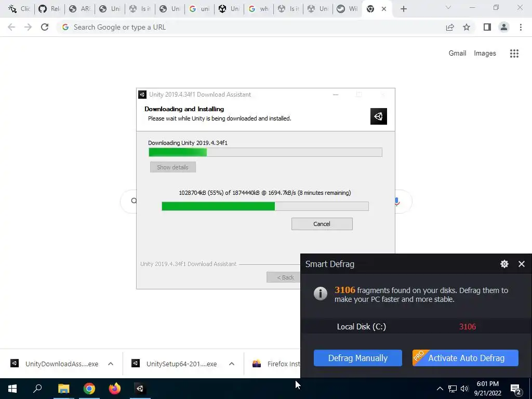
Task: Open File Explorer from taskbar
Action: click(63, 389)
